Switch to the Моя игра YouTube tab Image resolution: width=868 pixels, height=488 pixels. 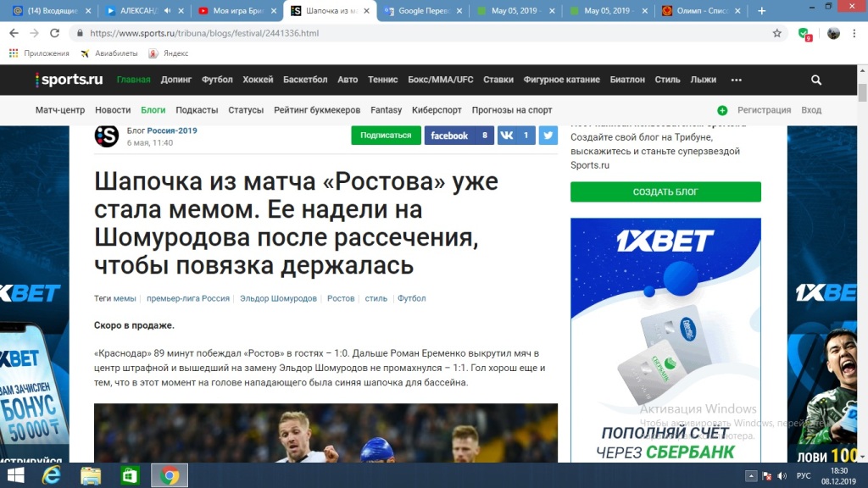click(238, 10)
